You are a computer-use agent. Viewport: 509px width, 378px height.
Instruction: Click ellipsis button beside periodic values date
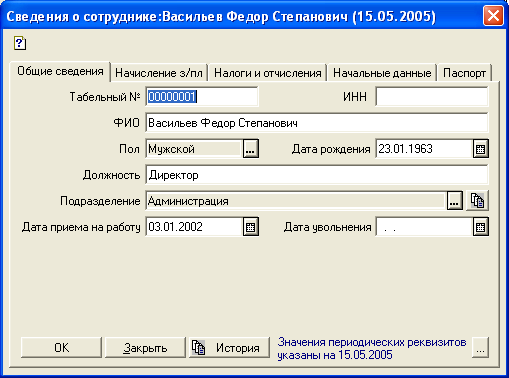tap(480, 348)
